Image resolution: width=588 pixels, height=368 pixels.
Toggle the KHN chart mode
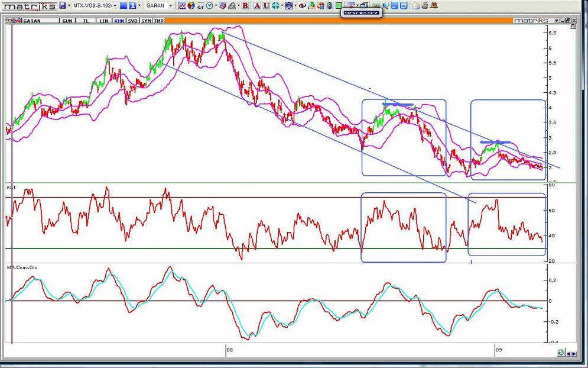tap(119, 21)
